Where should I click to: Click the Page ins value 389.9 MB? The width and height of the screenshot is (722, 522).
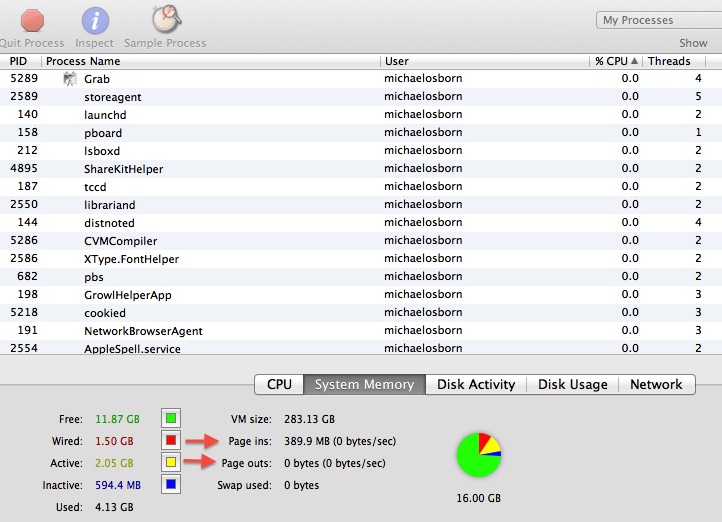click(340, 441)
